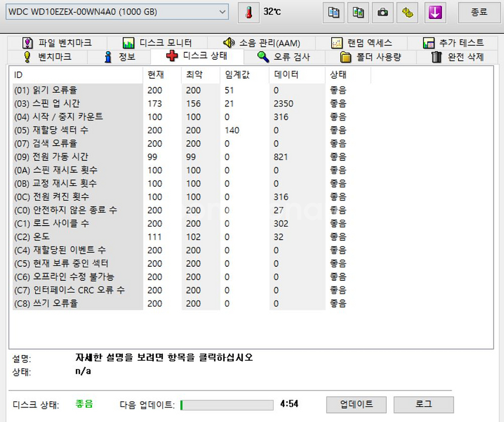Select the (09) 전원 가동 시간 row

tap(191, 157)
